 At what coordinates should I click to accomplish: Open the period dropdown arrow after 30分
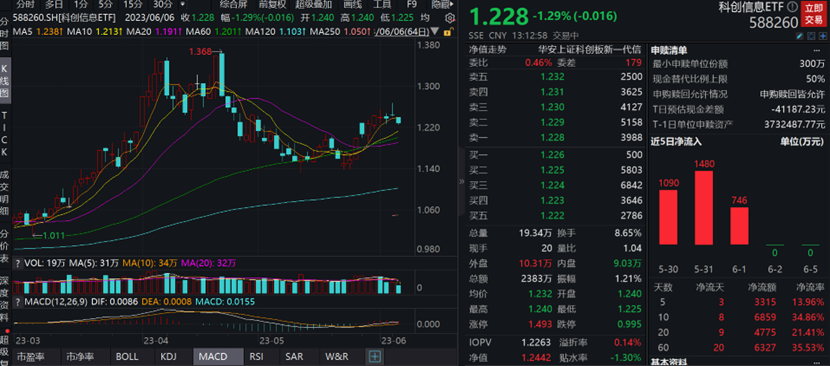[183, 4]
